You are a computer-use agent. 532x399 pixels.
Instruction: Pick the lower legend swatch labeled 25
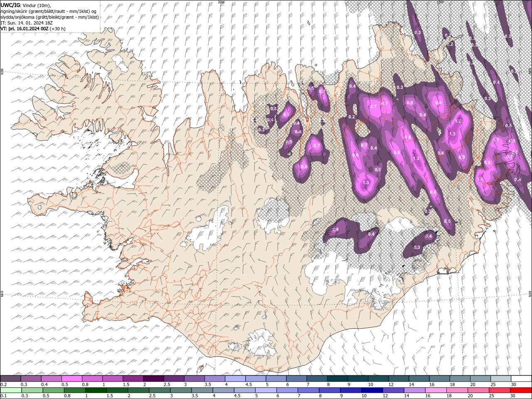click(500, 390)
